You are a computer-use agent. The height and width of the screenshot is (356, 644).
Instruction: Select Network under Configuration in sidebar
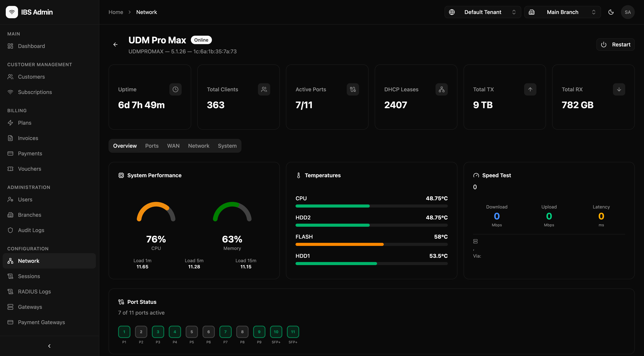[x=49, y=261]
